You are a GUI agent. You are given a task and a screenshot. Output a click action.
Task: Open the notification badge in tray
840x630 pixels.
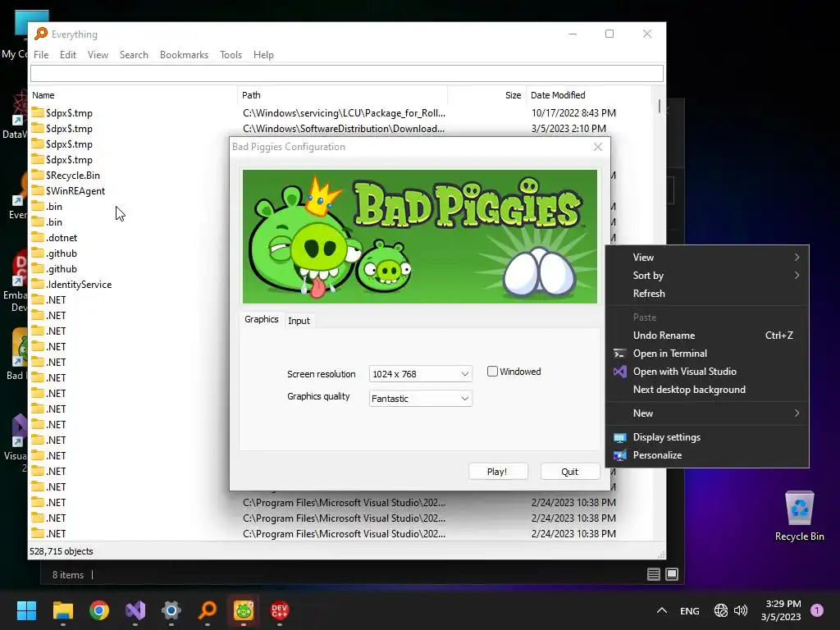tap(817, 609)
